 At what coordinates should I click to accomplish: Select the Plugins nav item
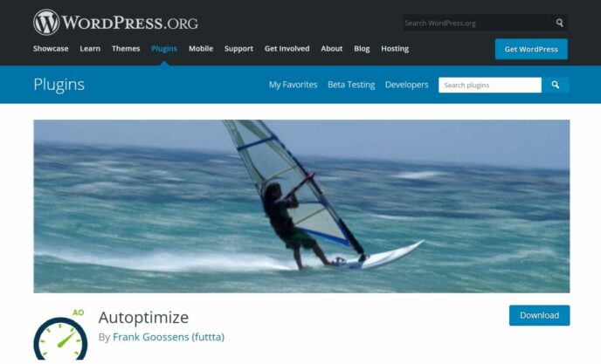point(164,49)
